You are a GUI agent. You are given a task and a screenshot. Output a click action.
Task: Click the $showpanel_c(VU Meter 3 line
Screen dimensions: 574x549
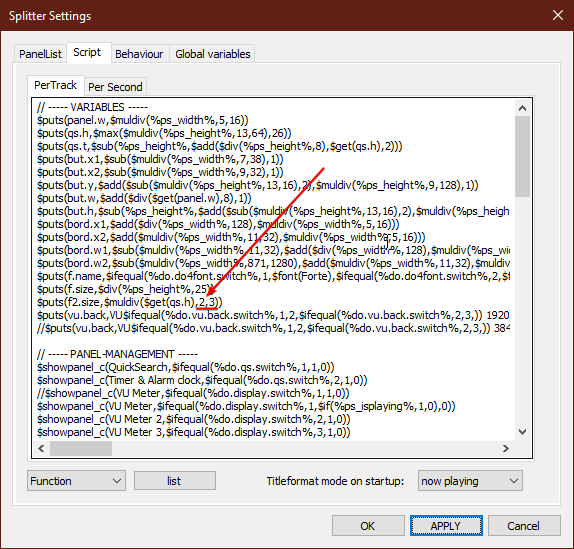tap(194, 432)
